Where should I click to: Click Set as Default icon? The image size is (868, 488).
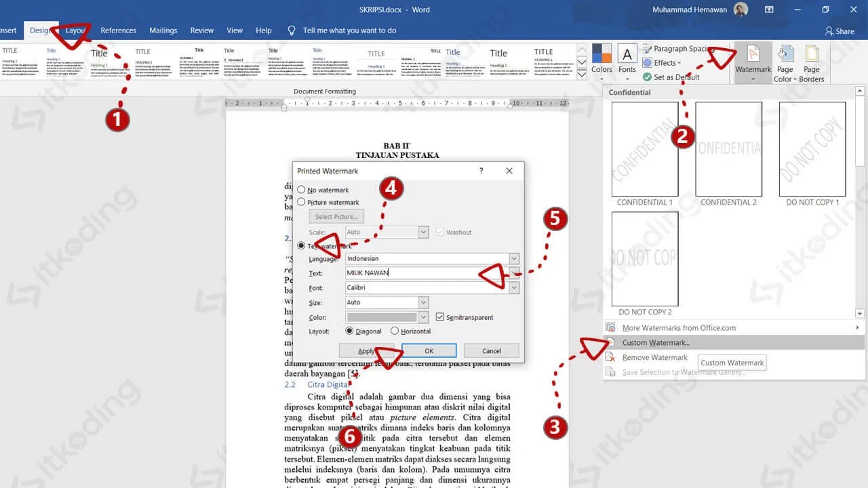pos(648,77)
